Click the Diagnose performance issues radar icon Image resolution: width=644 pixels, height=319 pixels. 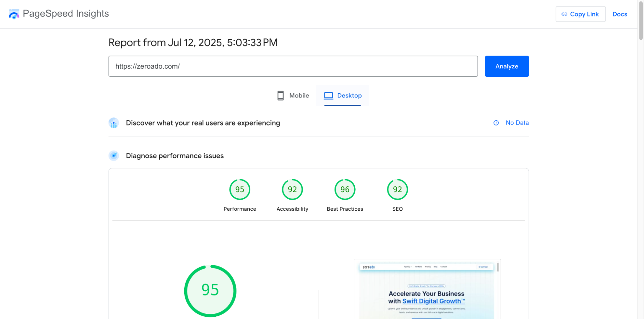point(114,156)
